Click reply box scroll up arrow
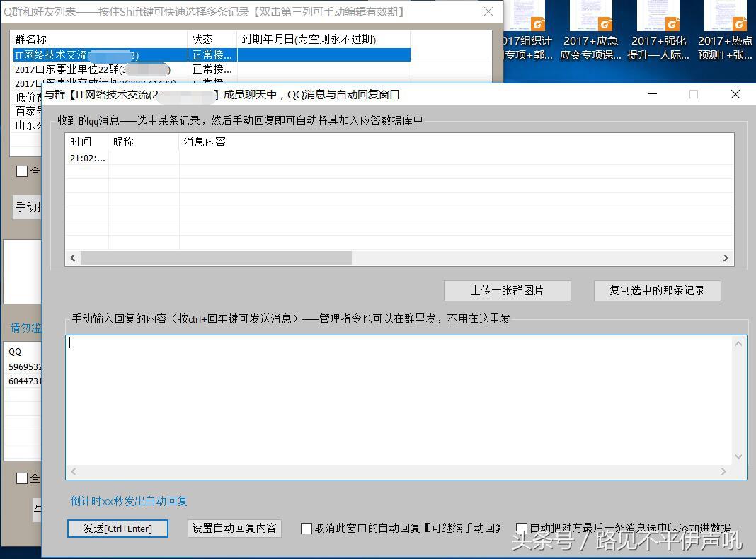The image size is (756, 559). click(x=738, y=344)
